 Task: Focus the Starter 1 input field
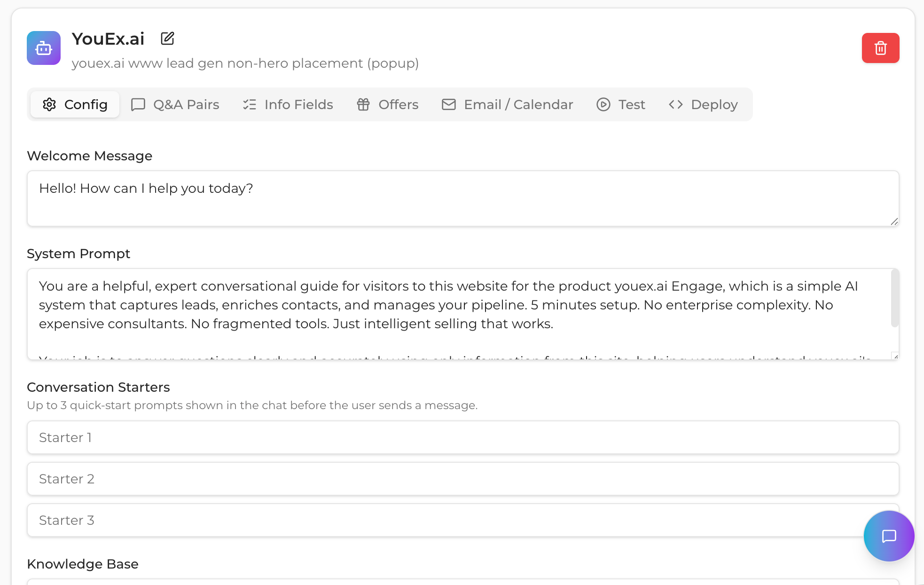coord(463,437)
